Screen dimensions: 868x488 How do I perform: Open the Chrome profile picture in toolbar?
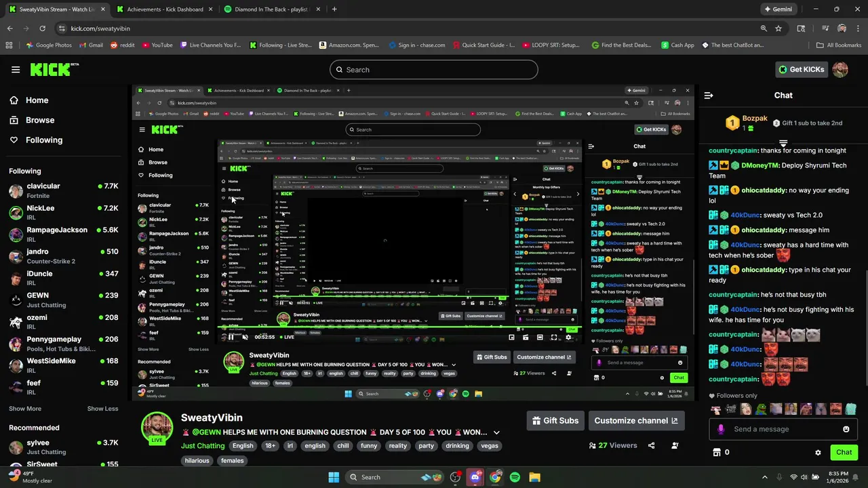[x=842, y=28]
